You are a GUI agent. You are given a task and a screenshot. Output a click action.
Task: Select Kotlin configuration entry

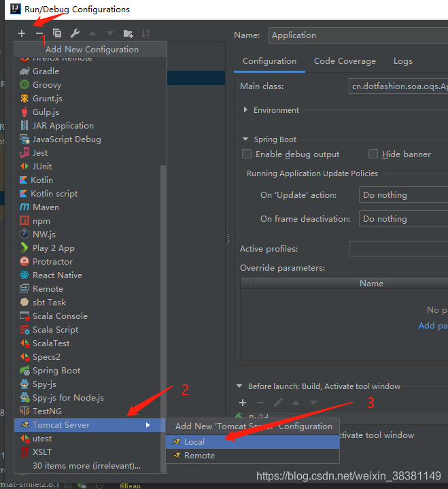pos(90,180)
